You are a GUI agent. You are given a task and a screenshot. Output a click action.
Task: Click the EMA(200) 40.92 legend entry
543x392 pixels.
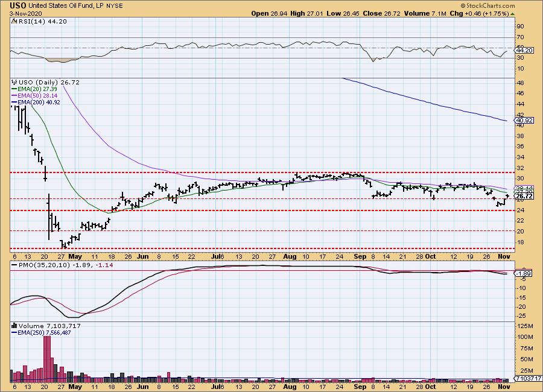click(36, 102)
